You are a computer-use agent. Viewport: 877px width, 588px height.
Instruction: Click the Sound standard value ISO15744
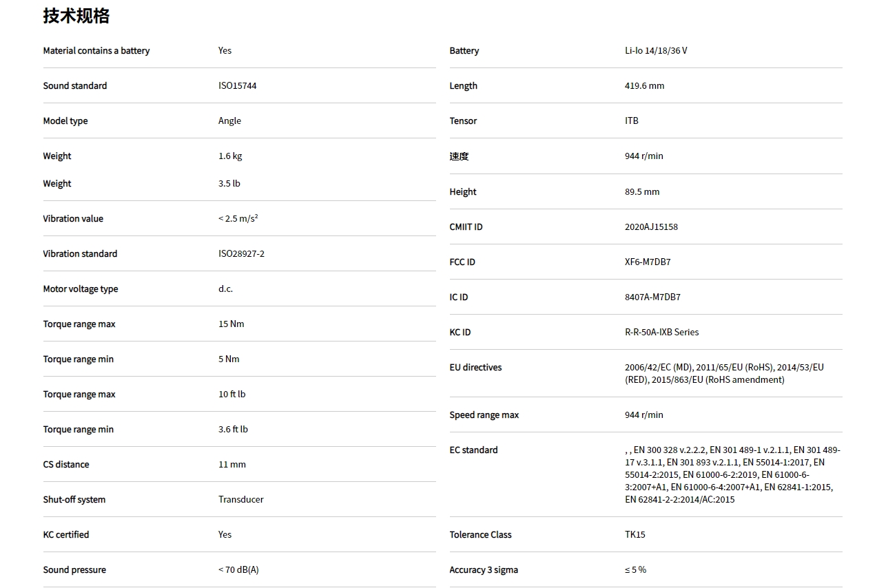238,86
